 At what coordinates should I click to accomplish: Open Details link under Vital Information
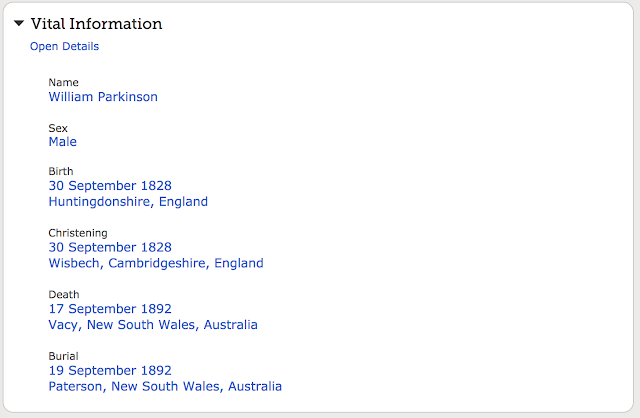pos(64,46)
